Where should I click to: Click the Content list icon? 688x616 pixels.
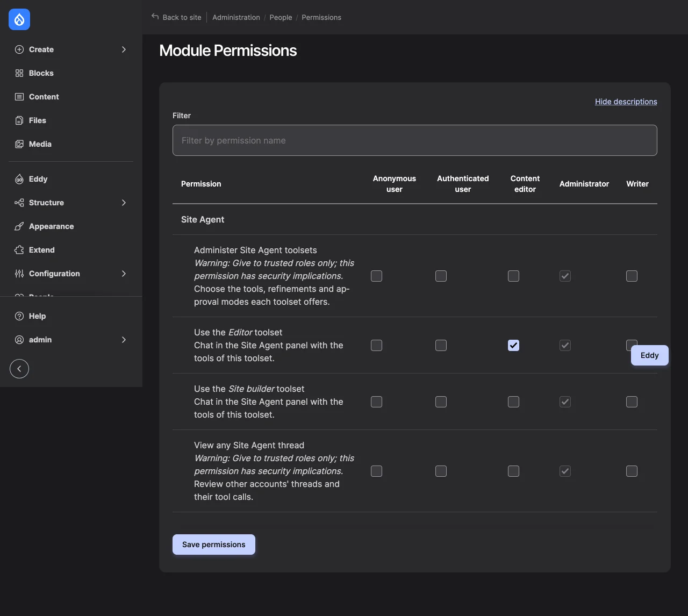click(19, 97)
